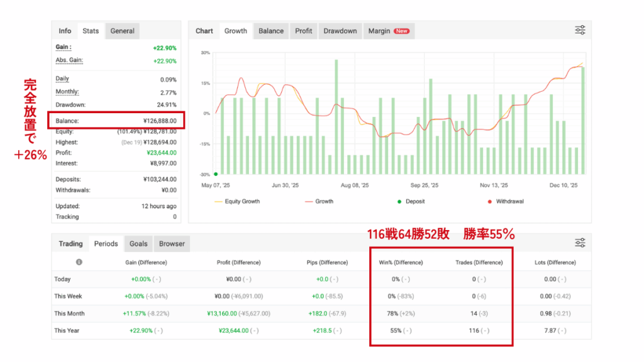Open the Browser tab
The width and height of the screenshot is (644, 362).
click(172, 244)
